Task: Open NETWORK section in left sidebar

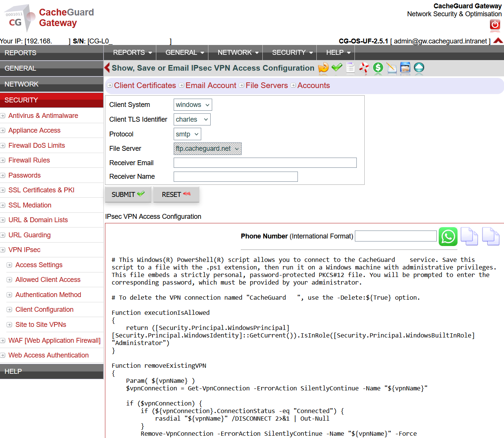Action: coord(52,84)
